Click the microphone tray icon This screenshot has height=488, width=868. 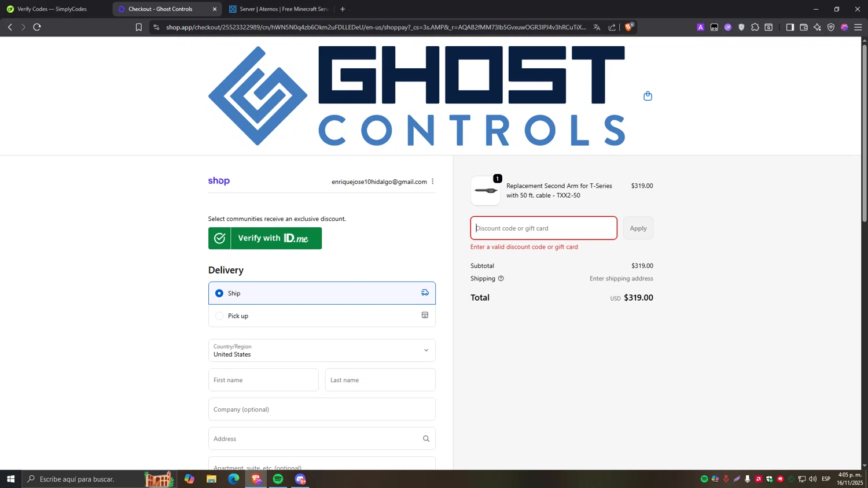coord(748,479)
